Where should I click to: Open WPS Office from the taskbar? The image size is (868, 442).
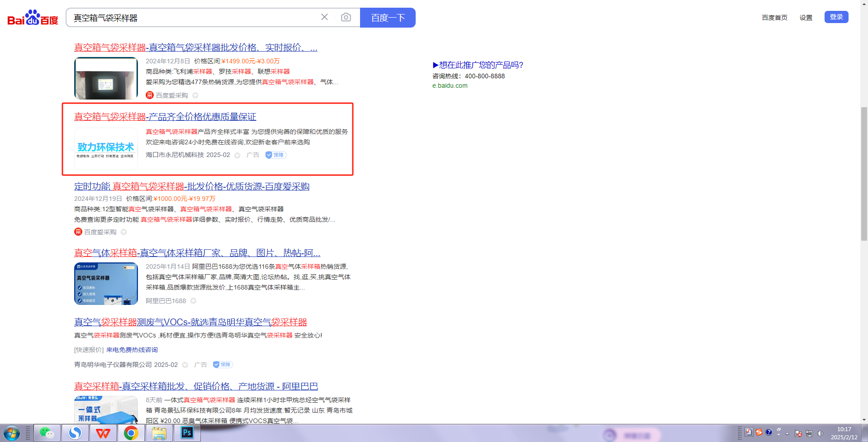(x=103, y=433)
